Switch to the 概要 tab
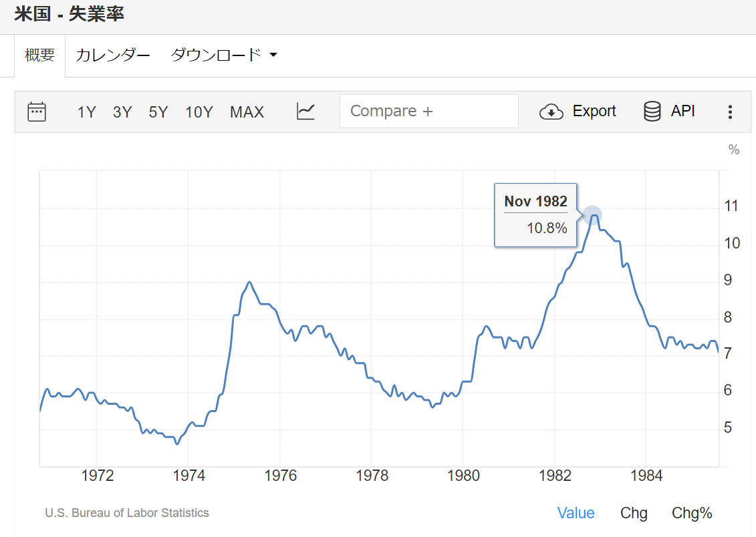Image resolution: width=756 pixels, height=537 pixels. 40,55
